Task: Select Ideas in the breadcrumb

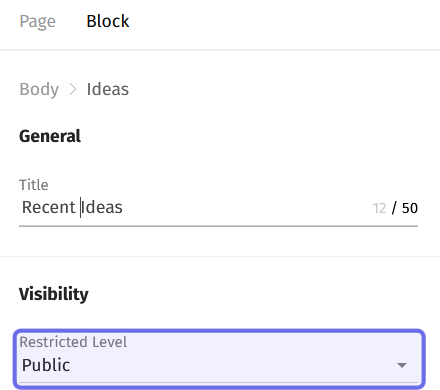Action: [108, 89]
